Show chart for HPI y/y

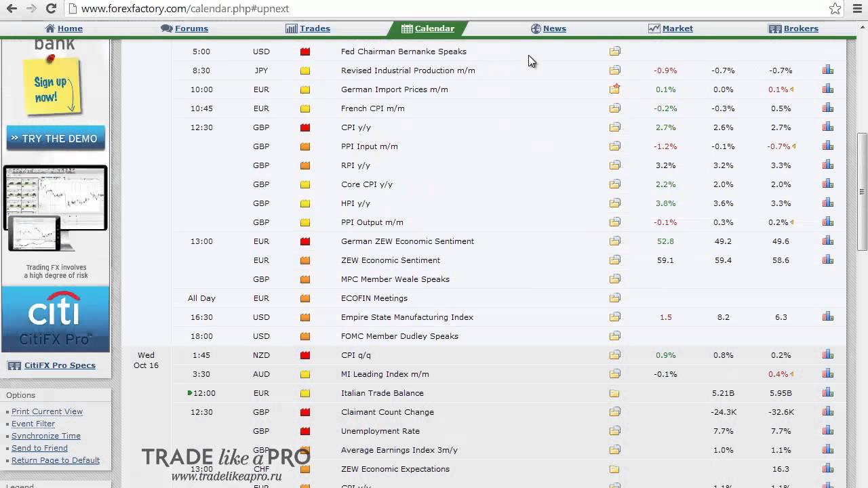coord(828,203)
